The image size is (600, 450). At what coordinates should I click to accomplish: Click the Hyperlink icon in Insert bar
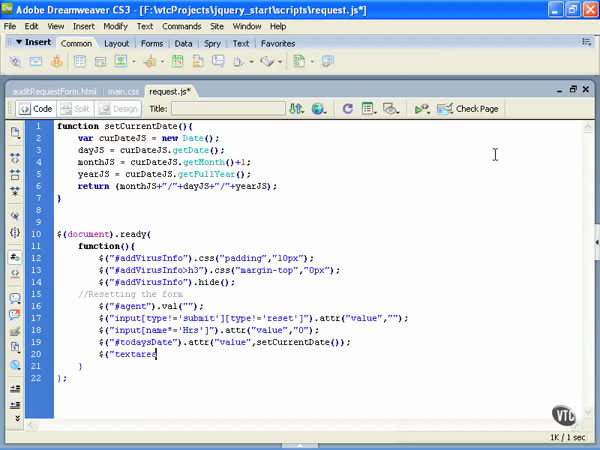(x=16, y=62)
